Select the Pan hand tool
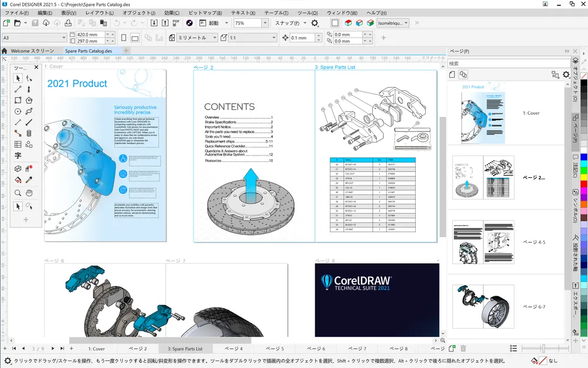588x368 pixels. pyautogui.click(x=29, y=193)
